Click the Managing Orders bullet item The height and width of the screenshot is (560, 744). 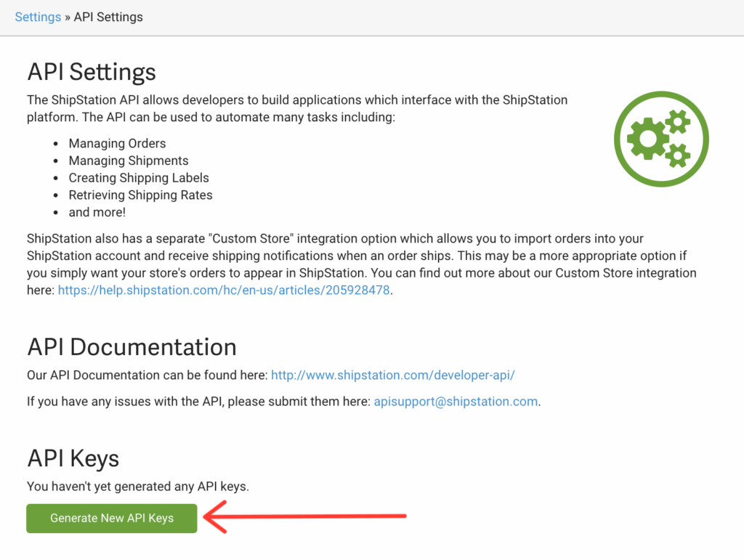[117, 143]
